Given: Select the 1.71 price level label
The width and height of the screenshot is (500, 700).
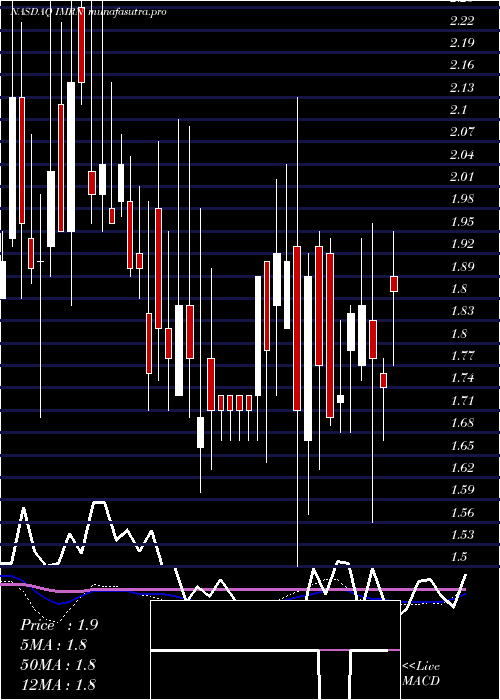Looking at the screenshot, I should [x=462, y=401].
